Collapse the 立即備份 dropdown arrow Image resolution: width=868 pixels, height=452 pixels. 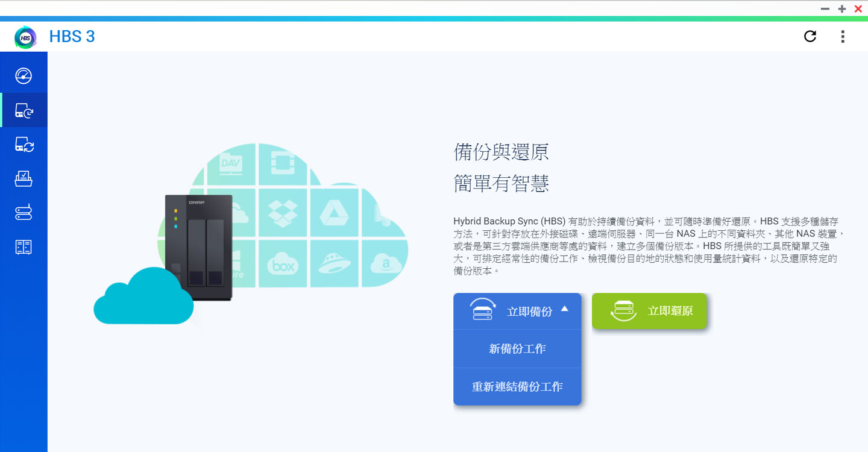coord(564,309)
